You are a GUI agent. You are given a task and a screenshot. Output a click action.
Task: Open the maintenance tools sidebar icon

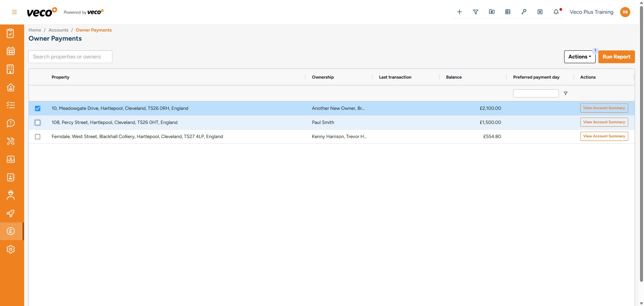(x=11, y=141)
